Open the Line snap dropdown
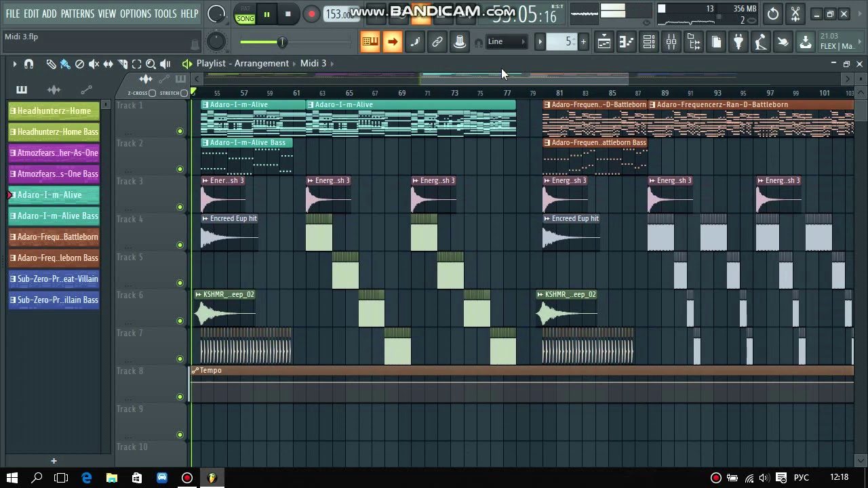Viewport: 868px width, 488px height. [507, 42]
